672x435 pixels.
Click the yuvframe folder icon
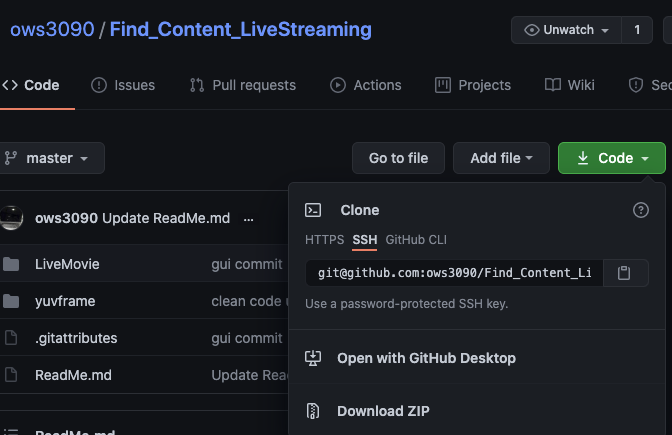point(11,301)
